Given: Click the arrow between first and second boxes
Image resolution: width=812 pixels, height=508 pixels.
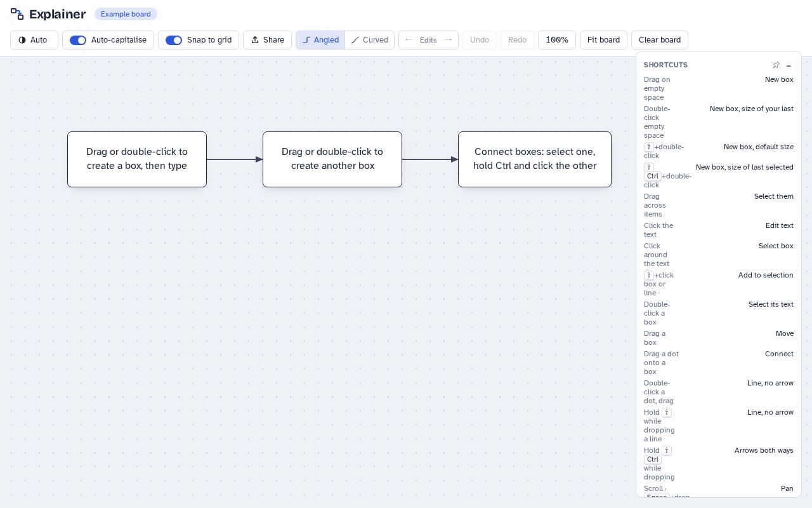Looking at the screenshot, I should click(x=235, y=159).
